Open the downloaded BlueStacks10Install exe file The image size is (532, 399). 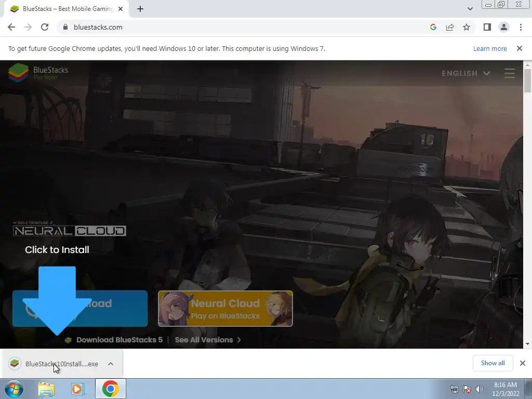tap(56, 364)
